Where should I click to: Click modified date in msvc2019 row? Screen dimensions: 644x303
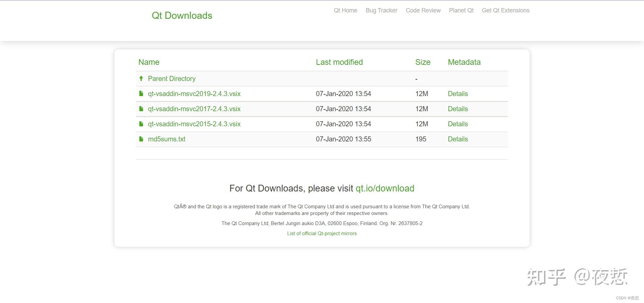click(x=343, y=94)
